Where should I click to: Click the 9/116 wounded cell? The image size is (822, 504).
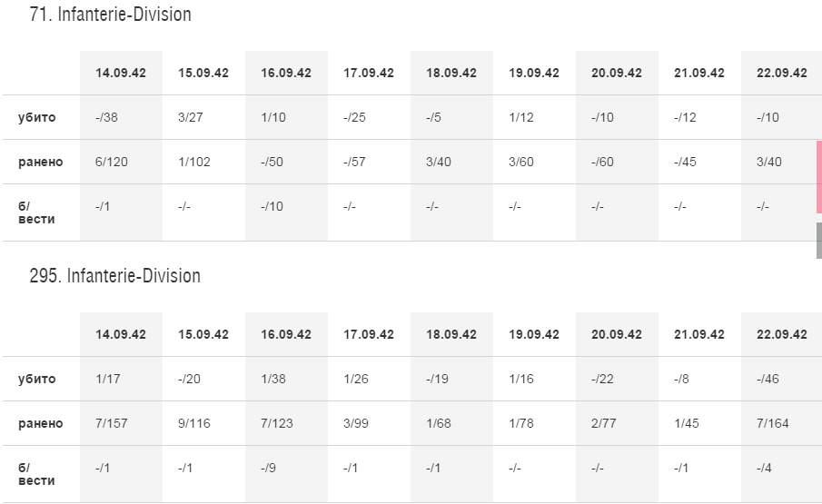[204, 423]
